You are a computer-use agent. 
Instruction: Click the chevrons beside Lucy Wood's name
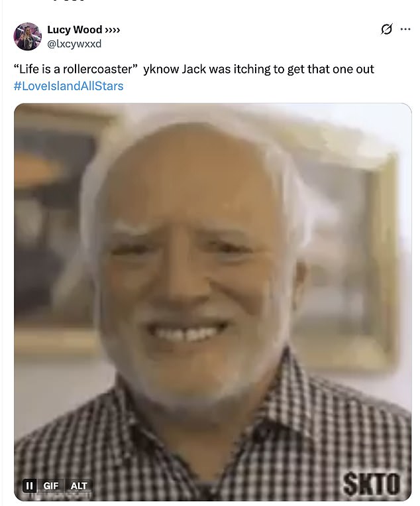113,30
